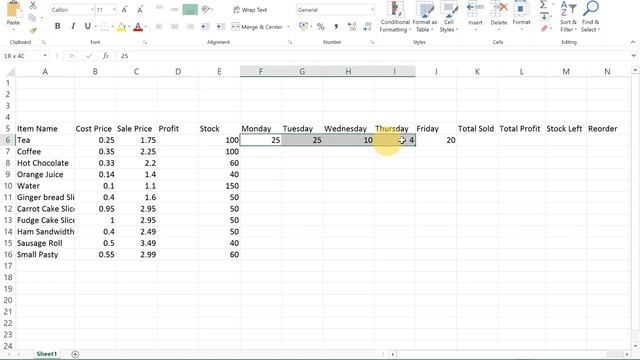Expand the formula bar

tap(633, 56)
